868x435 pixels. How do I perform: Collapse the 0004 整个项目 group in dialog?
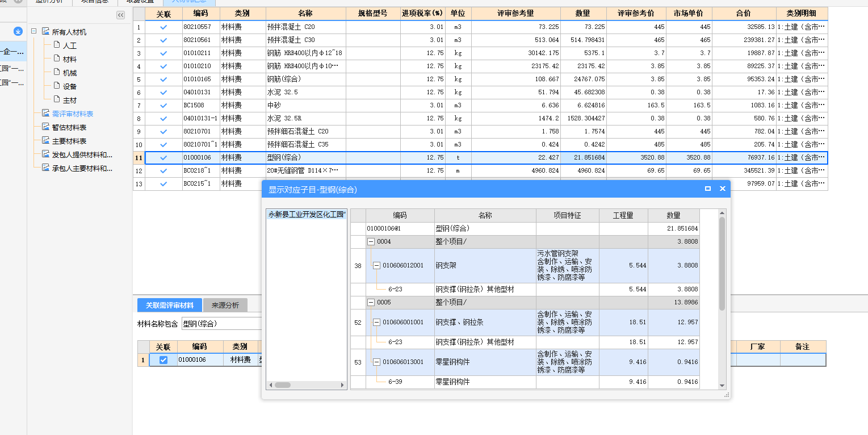tap(371, 241)
